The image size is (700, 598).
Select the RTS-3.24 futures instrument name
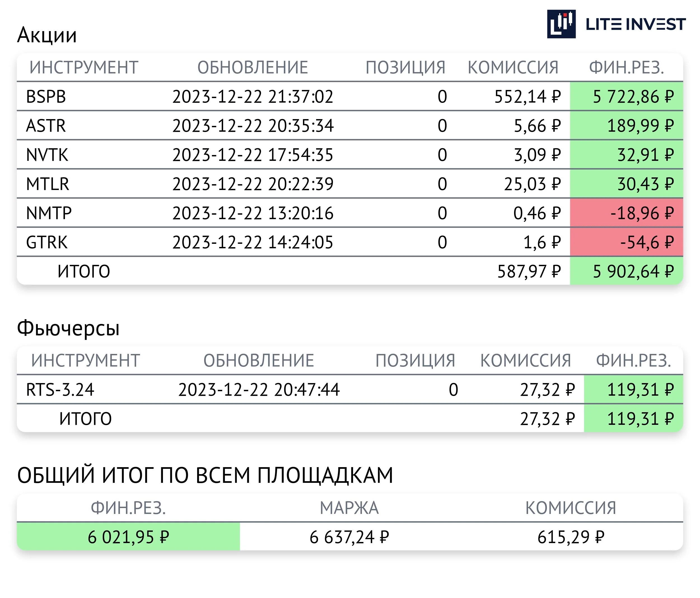tap(60, 390)
